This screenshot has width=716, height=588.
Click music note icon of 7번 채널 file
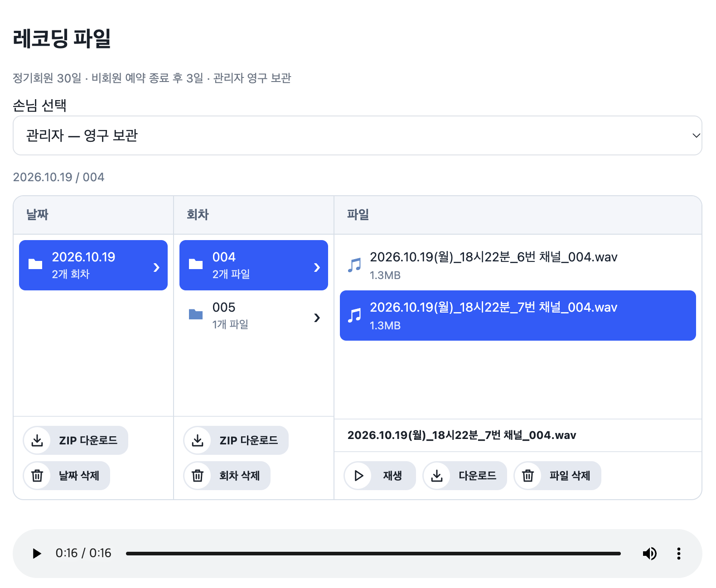(x=354, y=315)
